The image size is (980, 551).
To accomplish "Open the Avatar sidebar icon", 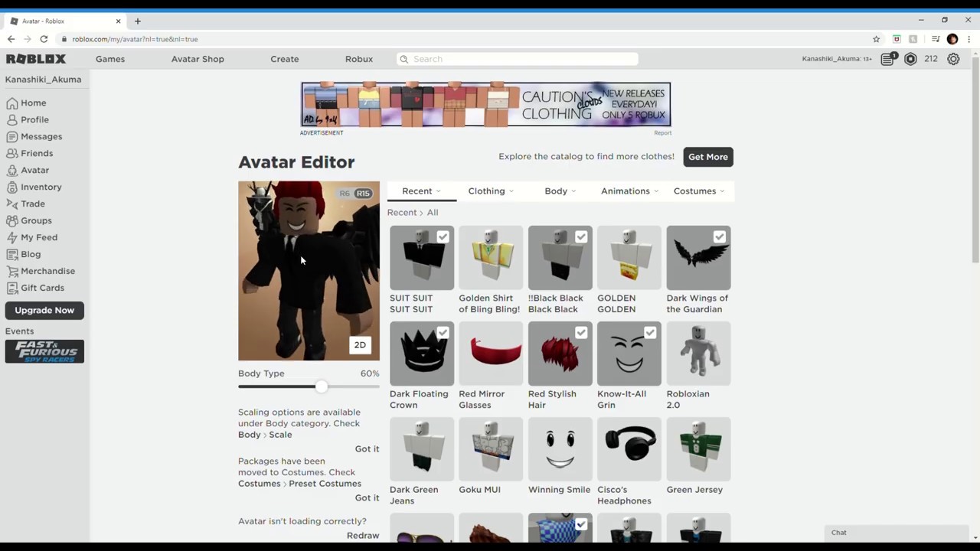I will [12, 170].
